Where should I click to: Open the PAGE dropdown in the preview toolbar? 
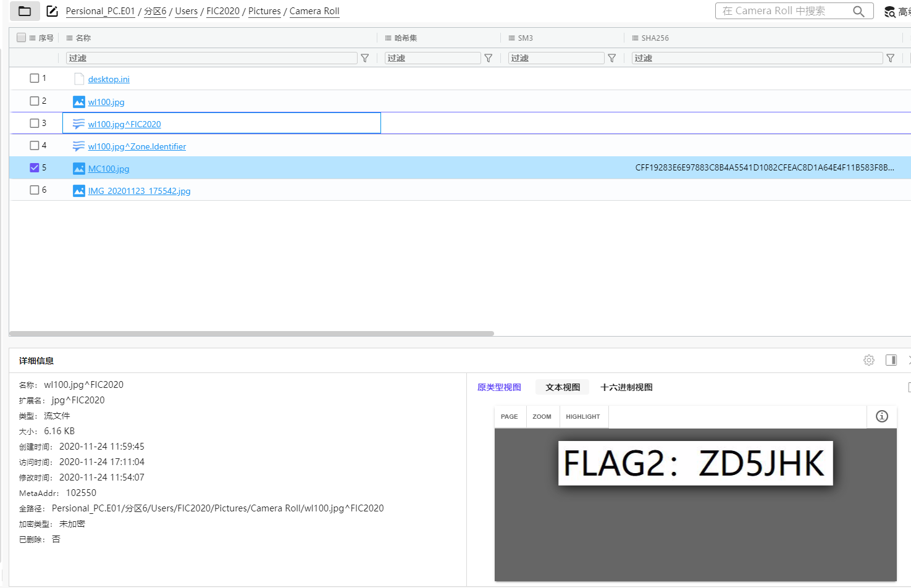tap(510, 417)
